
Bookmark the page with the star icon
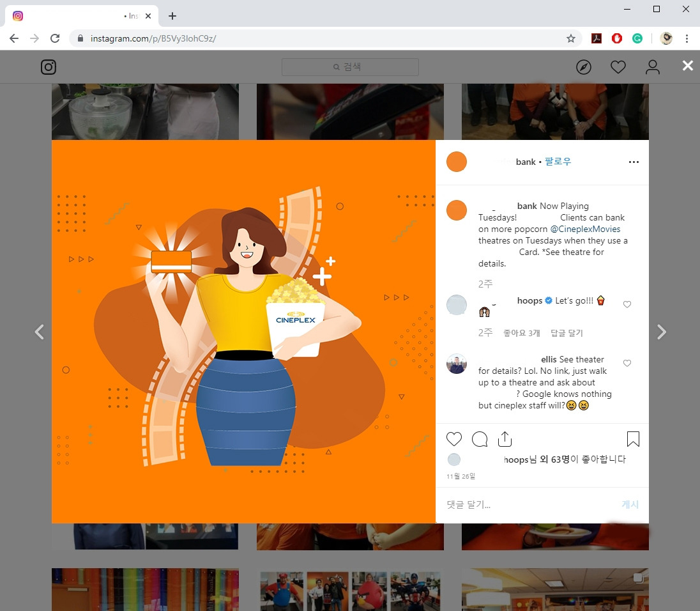coord(570,38)
